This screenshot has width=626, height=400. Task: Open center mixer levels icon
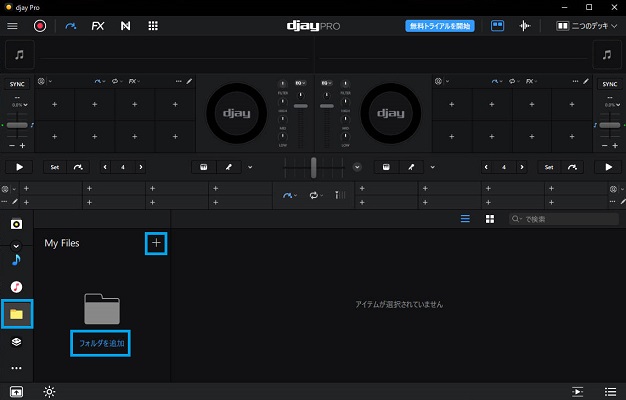click(340, 196)
